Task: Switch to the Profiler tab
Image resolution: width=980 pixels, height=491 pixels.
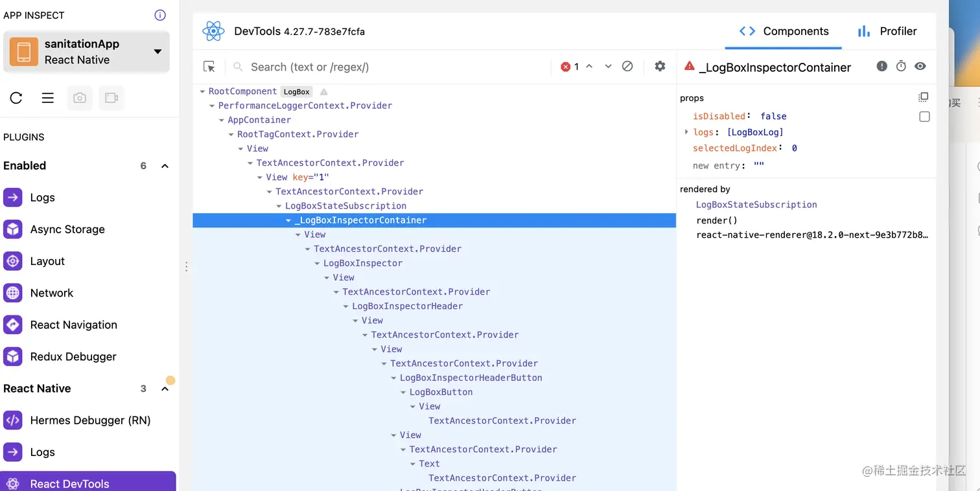Action: (x=887, y=31)
